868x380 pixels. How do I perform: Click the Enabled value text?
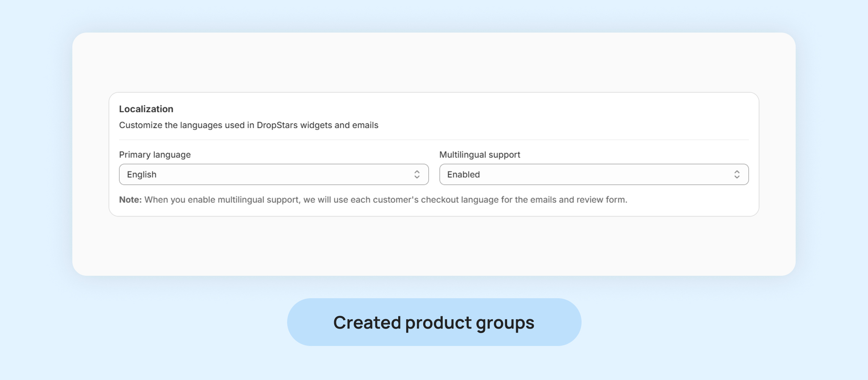(463, 174)
